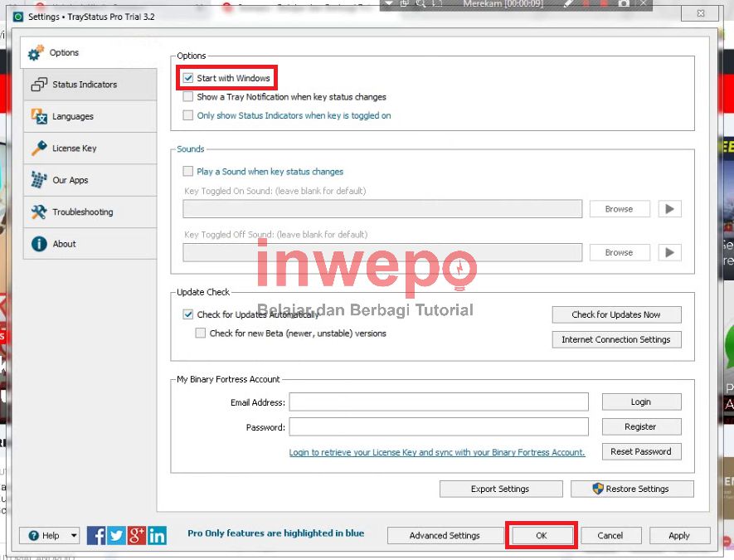Browse for Key Toggled On sound
734x560 pixels.
click(x=620, y=209)
